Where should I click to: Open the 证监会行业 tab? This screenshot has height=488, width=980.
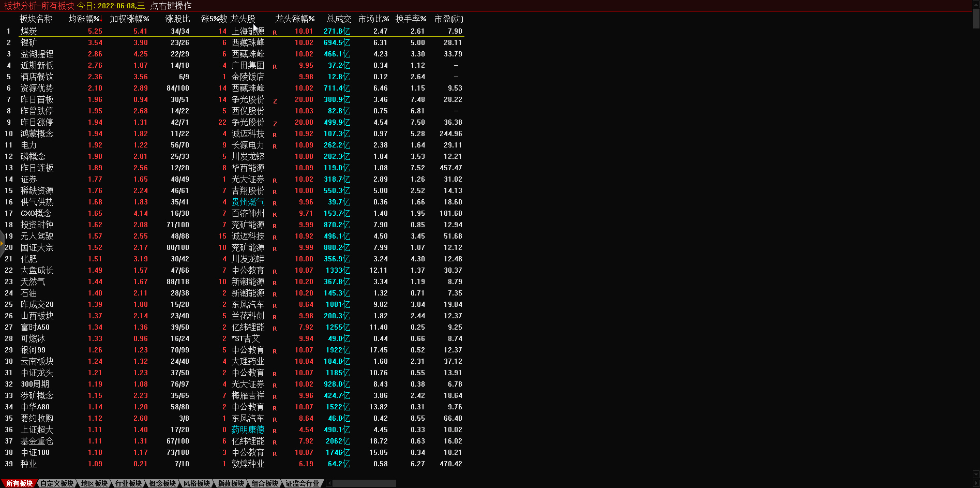[x=303, y=483]
